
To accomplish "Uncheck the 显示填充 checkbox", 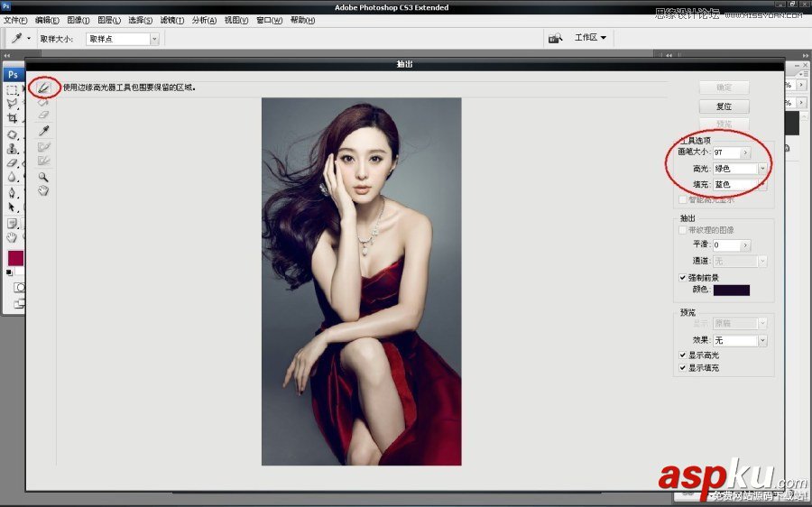I will 683,368.
